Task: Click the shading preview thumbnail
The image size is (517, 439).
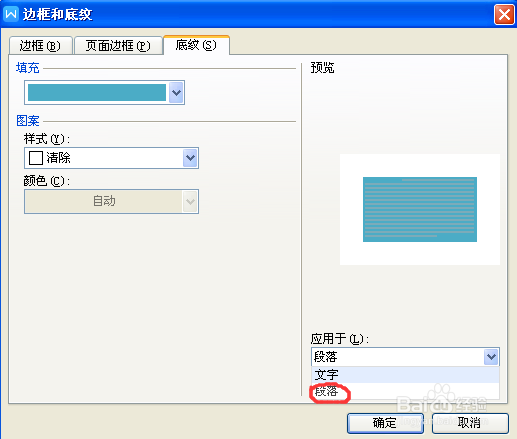Action: 420,209
